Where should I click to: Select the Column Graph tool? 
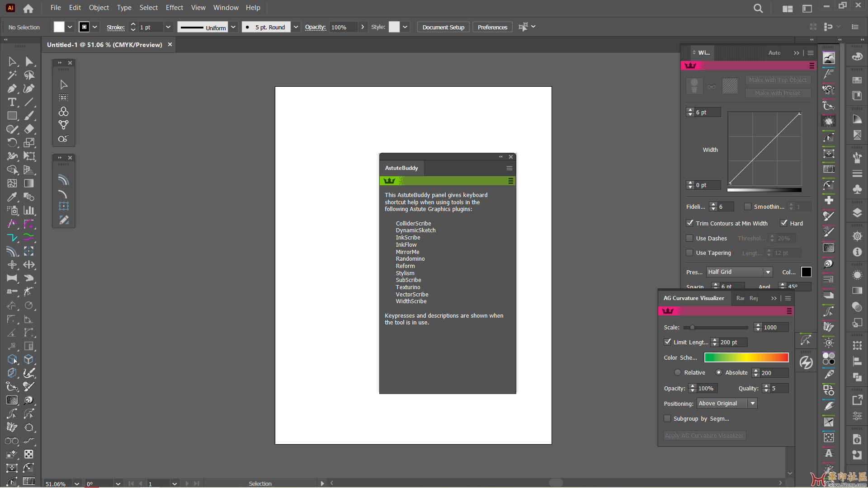pos(29,211)
